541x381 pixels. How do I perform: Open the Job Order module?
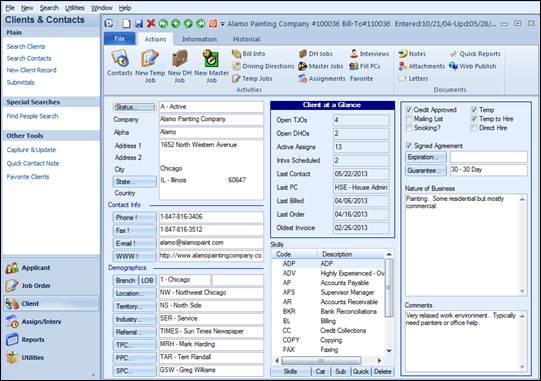tap(51, 286)
